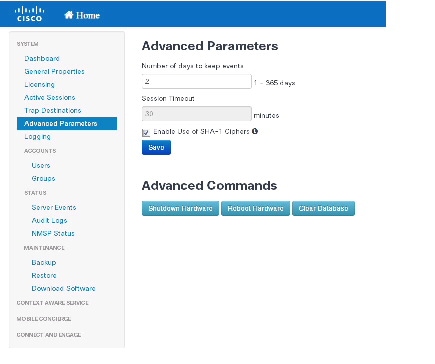This screenshot has width=435, height=364.
Task: Expand Context Aware Service section
Action: [x=53, y=303]
